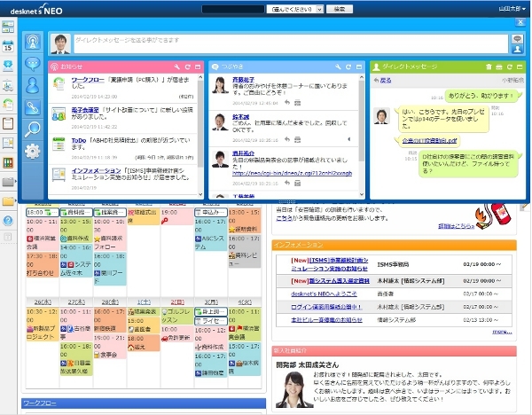532x415 pixels.
Task: Open インフォメーション notification link
Action: point(96,170)
